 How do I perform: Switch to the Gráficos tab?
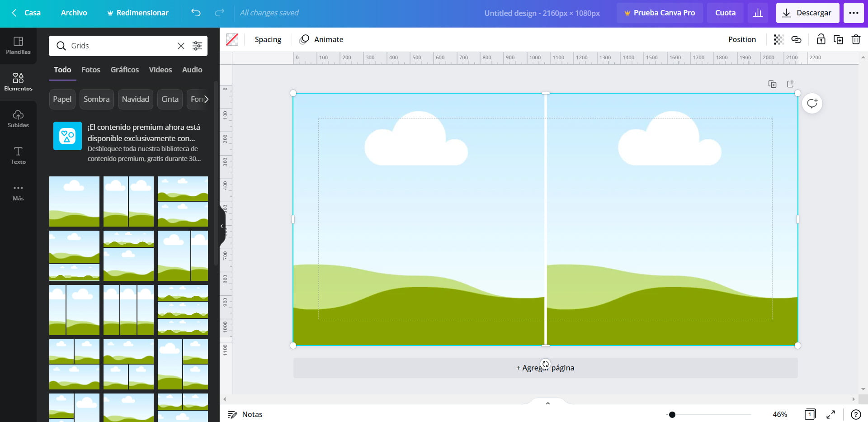coord(125,70)
